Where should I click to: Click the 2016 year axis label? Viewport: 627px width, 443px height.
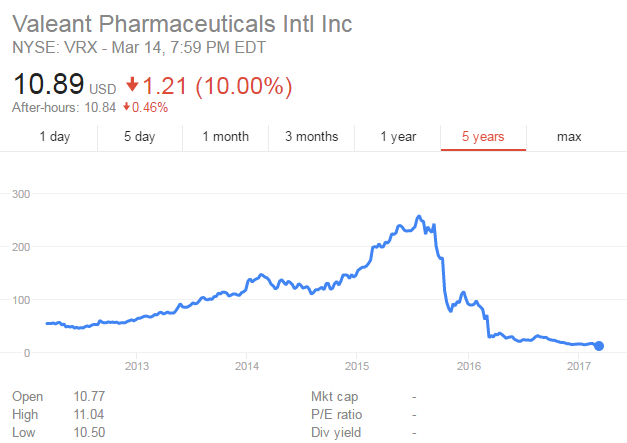pyautogui.click(x=469, y=366)
